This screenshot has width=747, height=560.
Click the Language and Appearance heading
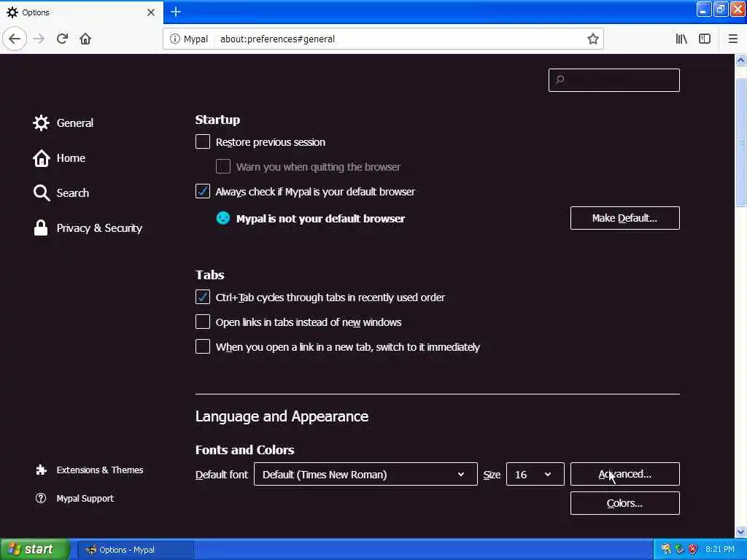[x=282, y=416]
